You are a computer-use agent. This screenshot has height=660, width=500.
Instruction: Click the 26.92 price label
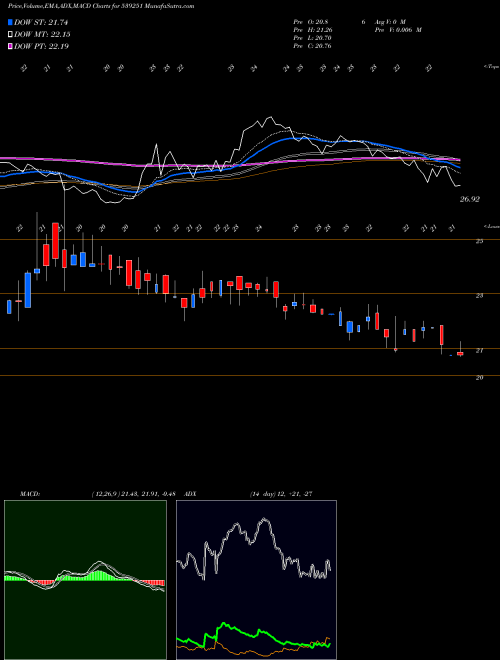(470, 200)
